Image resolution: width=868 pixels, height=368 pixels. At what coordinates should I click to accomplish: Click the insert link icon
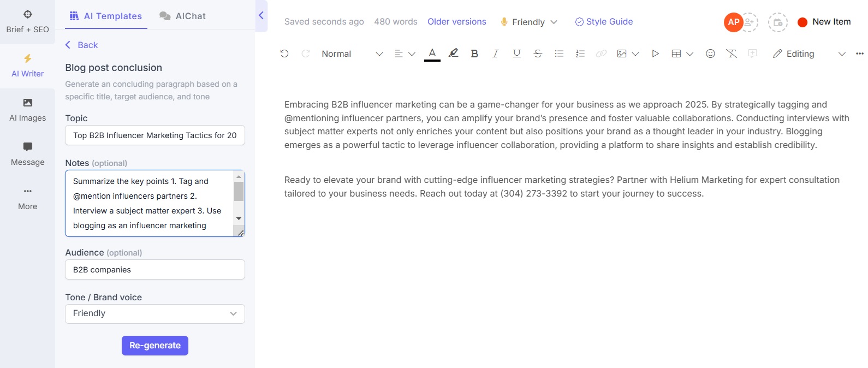click(601, 54)
